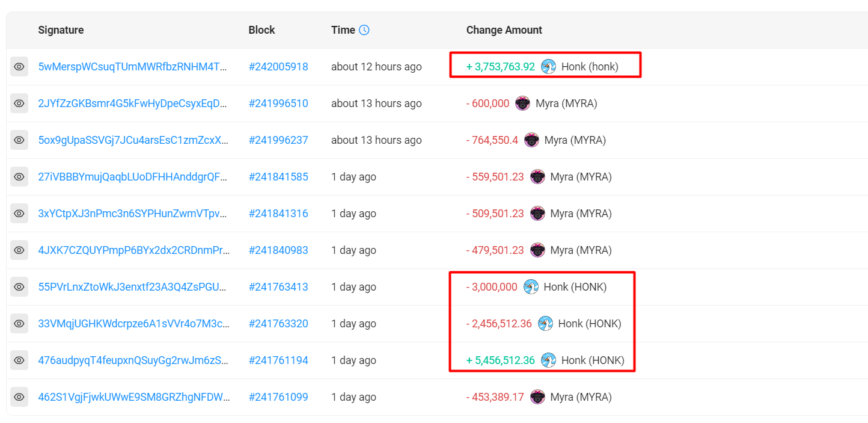The width and height of the screenshot is (868, 423).
Task: Click eye icon for transaction 5wMerspWCsuq
Action: 19,67
